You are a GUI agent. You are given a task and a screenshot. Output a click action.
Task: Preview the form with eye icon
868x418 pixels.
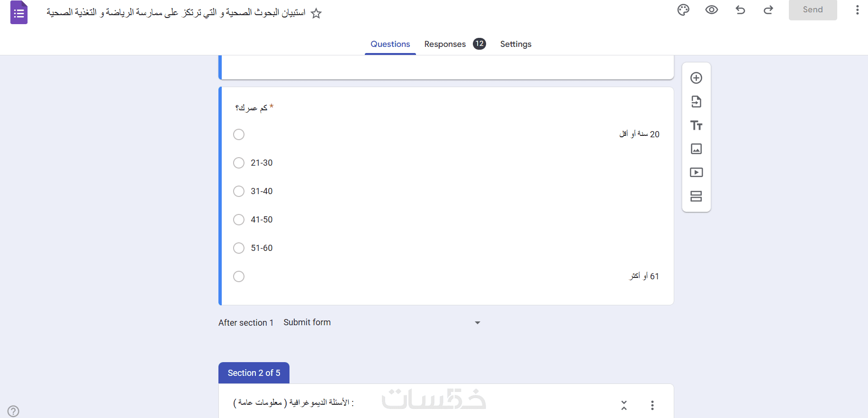[x=712, y=10]
